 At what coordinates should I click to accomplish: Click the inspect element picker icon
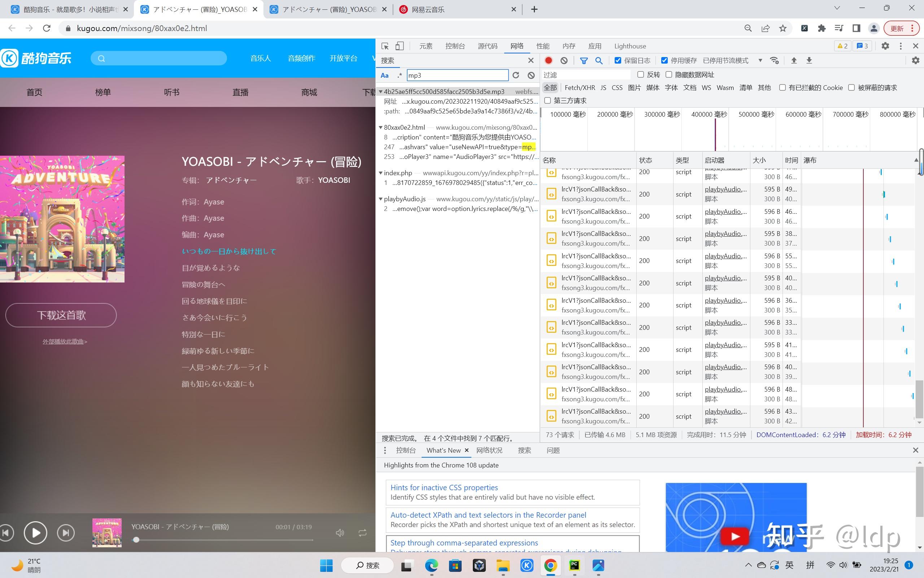click(385, 46)
